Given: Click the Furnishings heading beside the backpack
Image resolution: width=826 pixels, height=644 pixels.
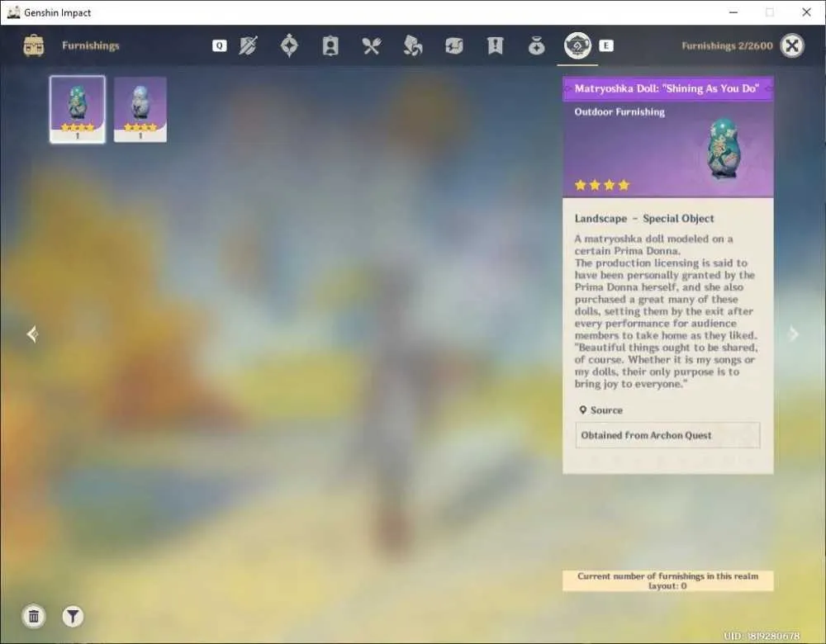Looking at the screenshot, I should [91, 45].
